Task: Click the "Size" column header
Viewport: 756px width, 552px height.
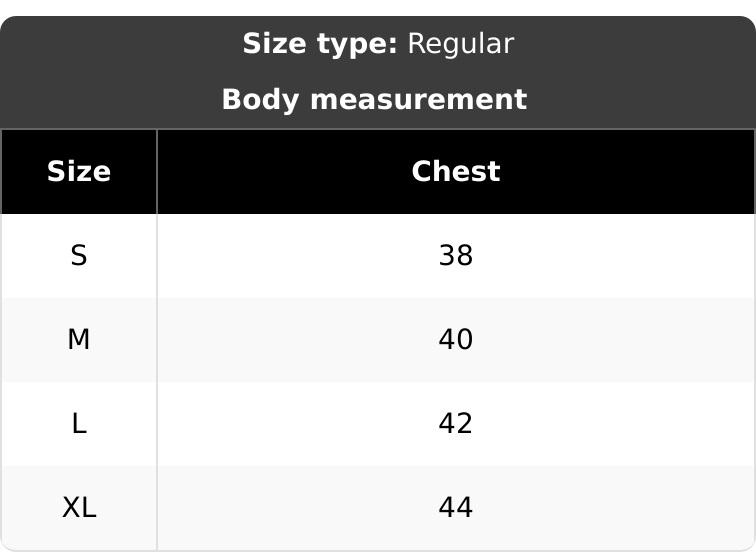Action: pyautogui.click(x=79, y=172)
